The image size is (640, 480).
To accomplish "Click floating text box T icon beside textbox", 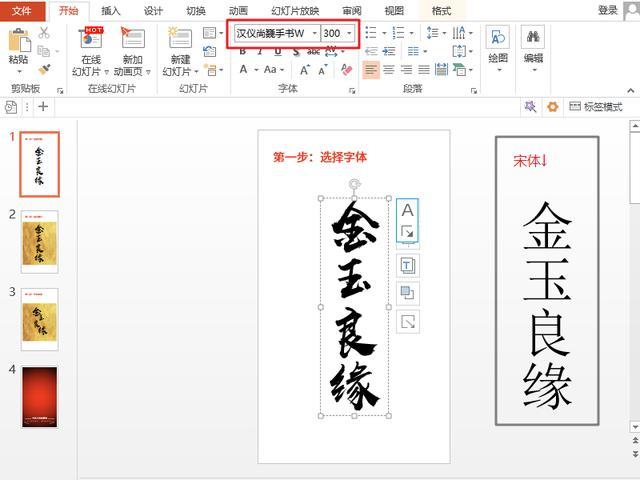I will (x=407, y=266).
